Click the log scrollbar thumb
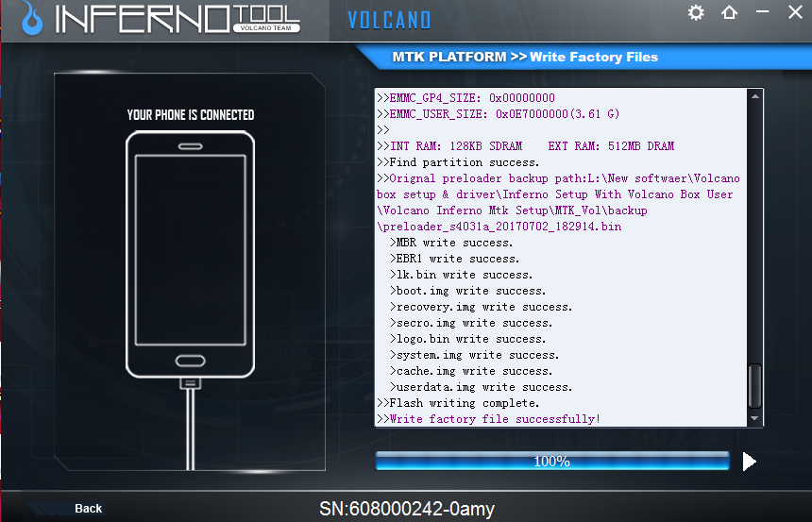 tap(755, 386)
